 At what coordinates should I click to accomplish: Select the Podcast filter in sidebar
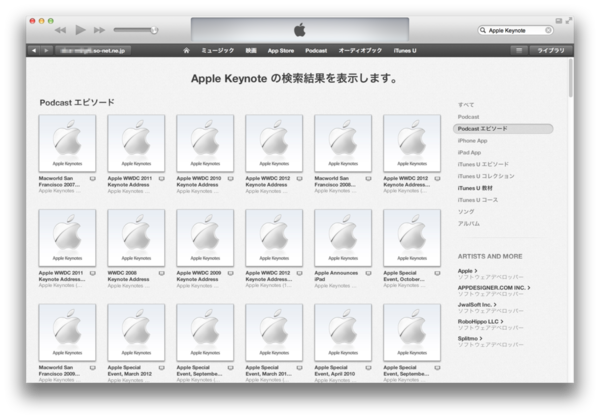468,117
